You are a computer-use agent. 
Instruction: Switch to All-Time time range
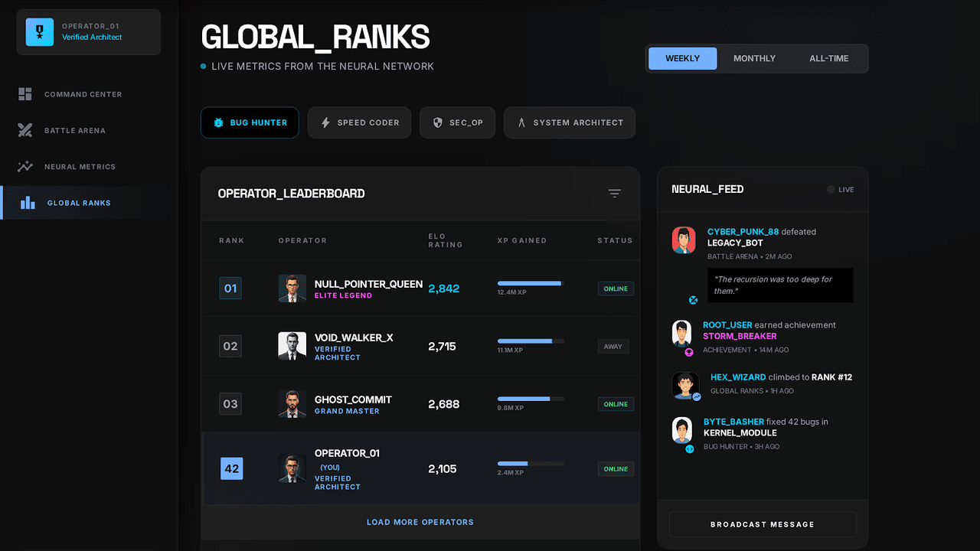click(x=829, y=58)
